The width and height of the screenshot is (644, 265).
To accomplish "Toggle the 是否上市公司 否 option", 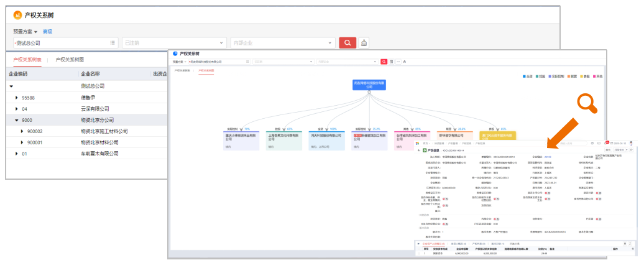I will (548, 193).
